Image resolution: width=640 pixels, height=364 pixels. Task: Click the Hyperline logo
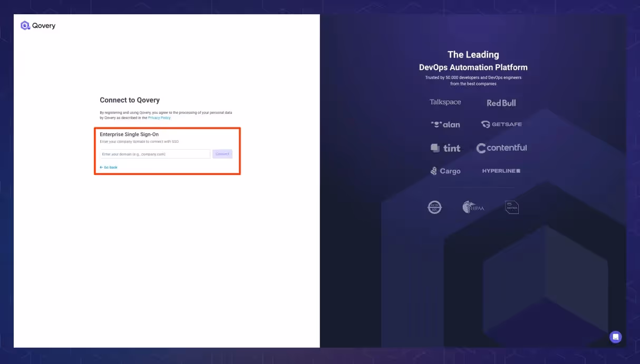point(500,170)
